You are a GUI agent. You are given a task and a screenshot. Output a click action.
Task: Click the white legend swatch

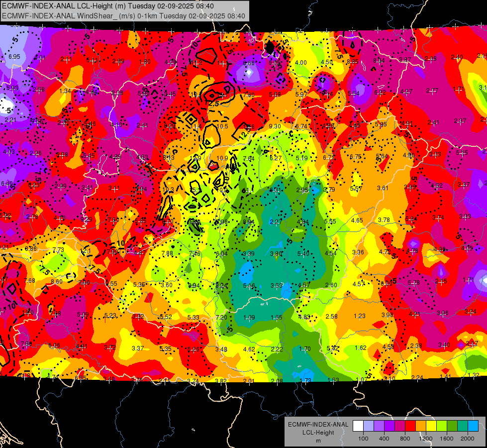point(358,426)
